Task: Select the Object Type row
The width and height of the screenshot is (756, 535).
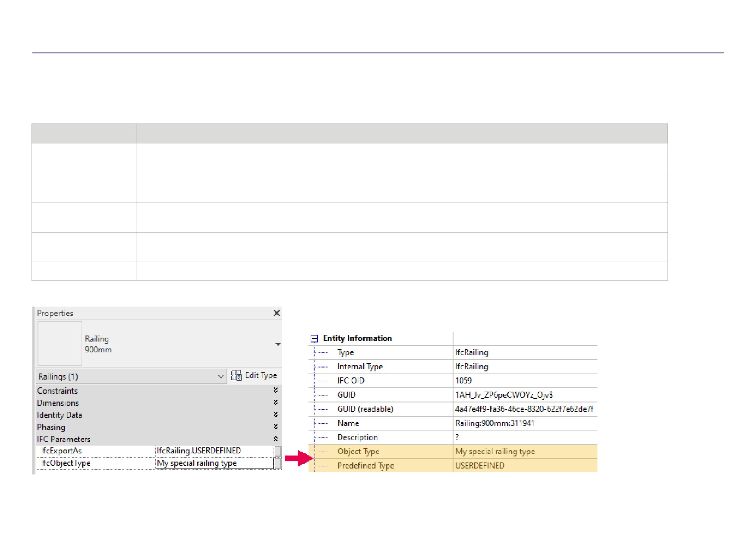Action: (453, 452)
